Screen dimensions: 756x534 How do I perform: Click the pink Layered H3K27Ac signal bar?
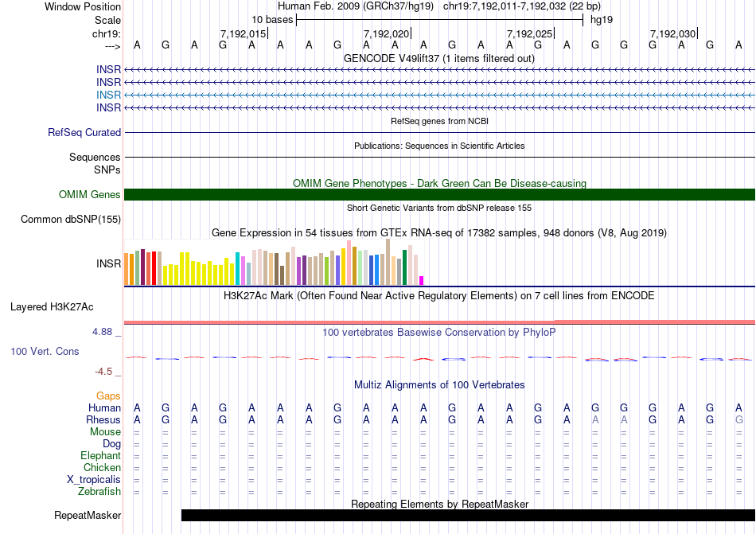[439, 322]
